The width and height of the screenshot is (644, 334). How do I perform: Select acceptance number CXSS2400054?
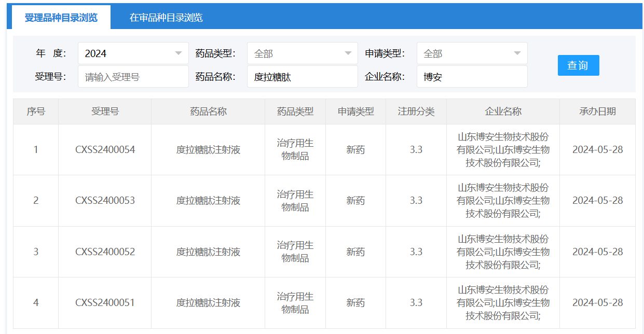pos(105,150)
